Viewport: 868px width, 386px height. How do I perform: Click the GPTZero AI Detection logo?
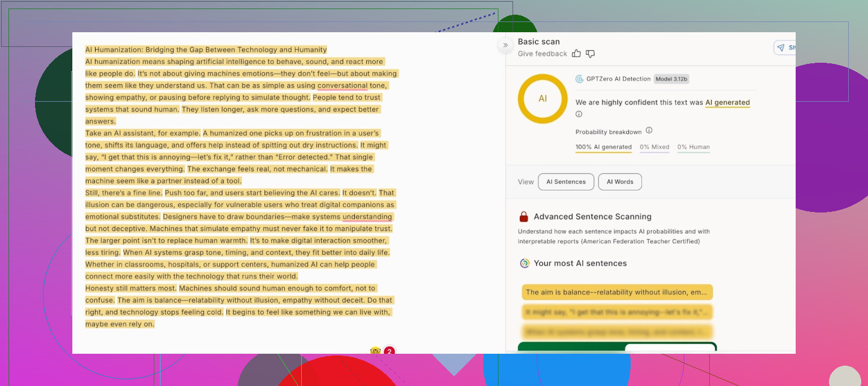[579, 79]
